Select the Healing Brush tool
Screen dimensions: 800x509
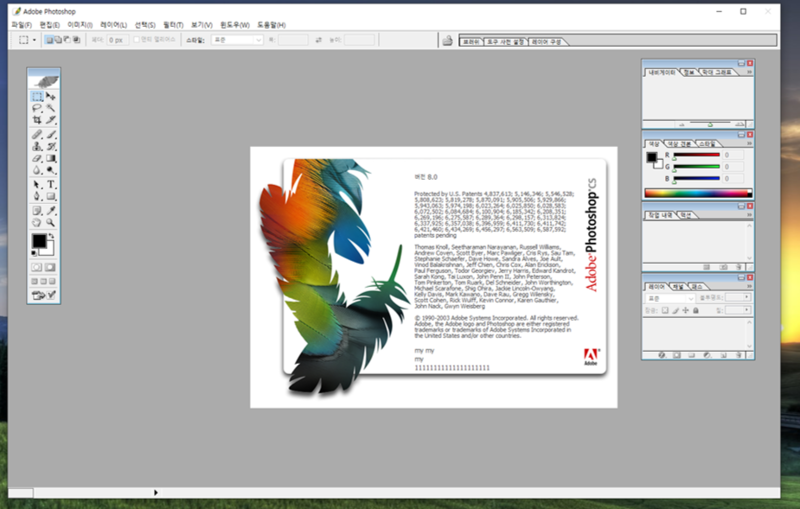click(x=37, y=135)
